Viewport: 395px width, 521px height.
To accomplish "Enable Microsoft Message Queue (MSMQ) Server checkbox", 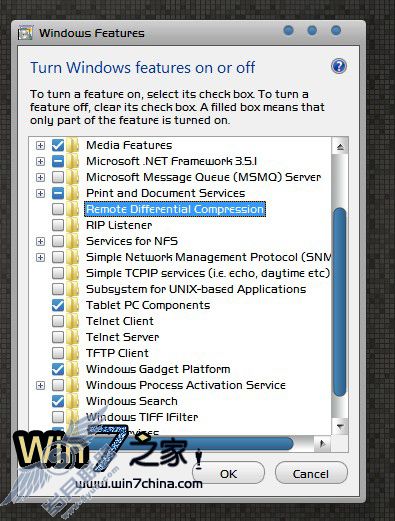I will point(58,177).
